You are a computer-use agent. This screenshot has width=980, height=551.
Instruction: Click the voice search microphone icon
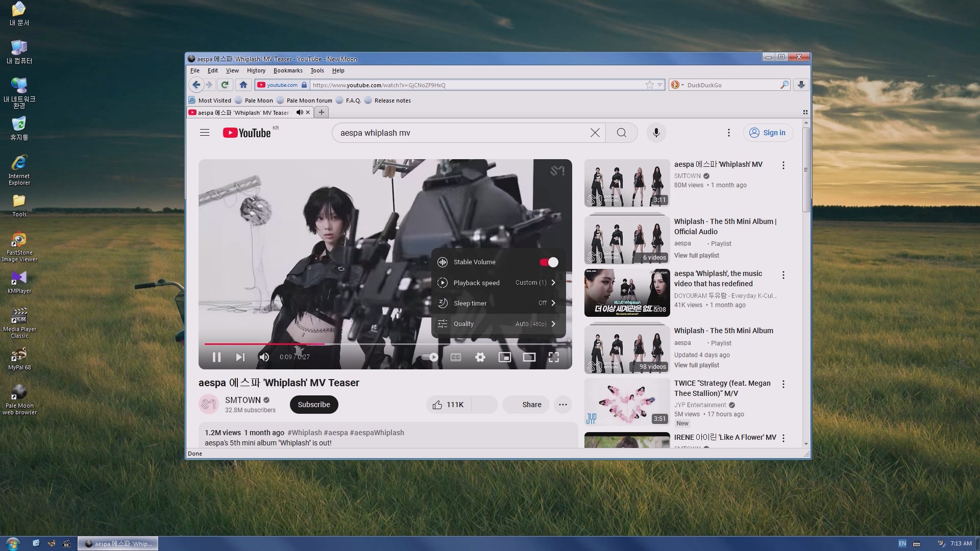tap(656, 133)
